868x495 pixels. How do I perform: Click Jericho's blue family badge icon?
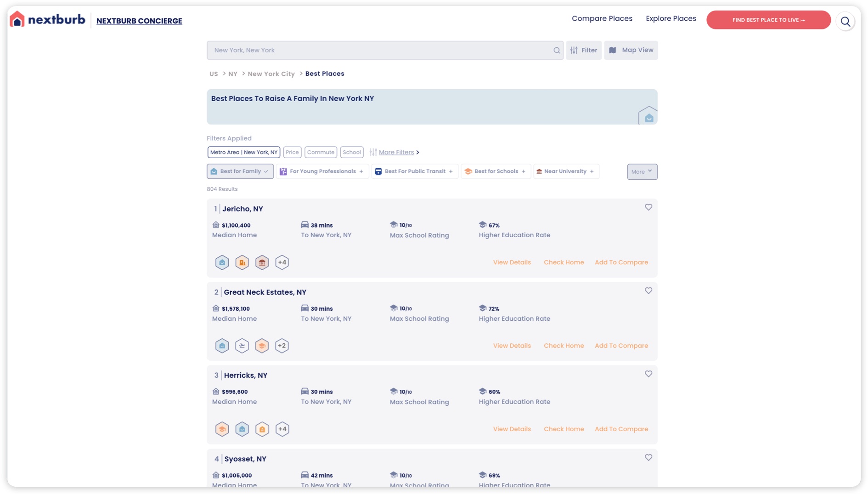(x=222, y=262)
